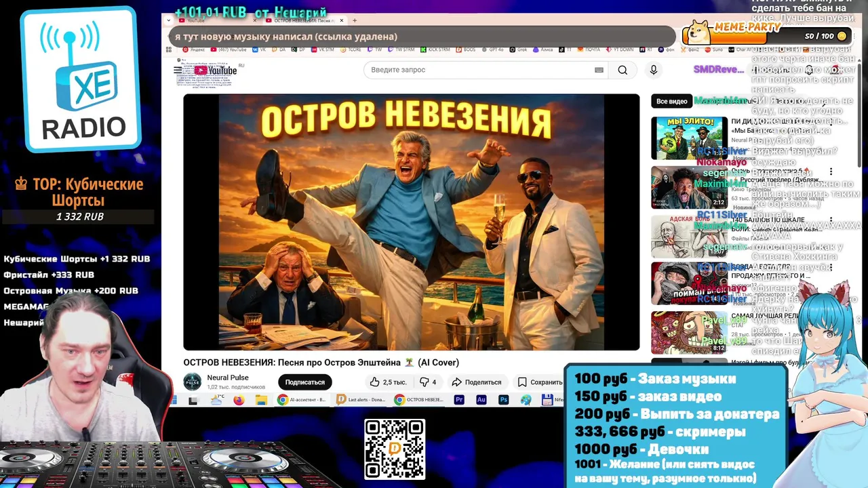
Task: Click the video title ОСТРОВ НЕВЕЗЕНИЯ text
Action: [x=321, y=363]
